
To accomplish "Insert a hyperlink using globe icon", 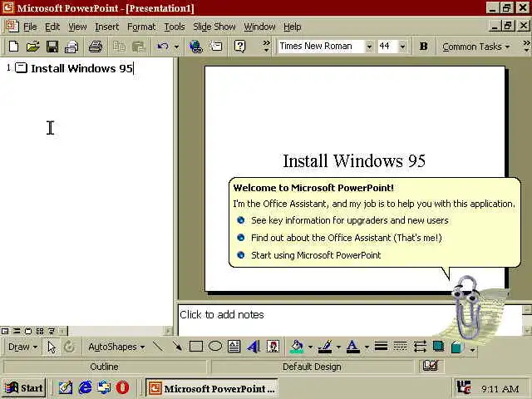I will pyautogui.click(x=196, y=47).
